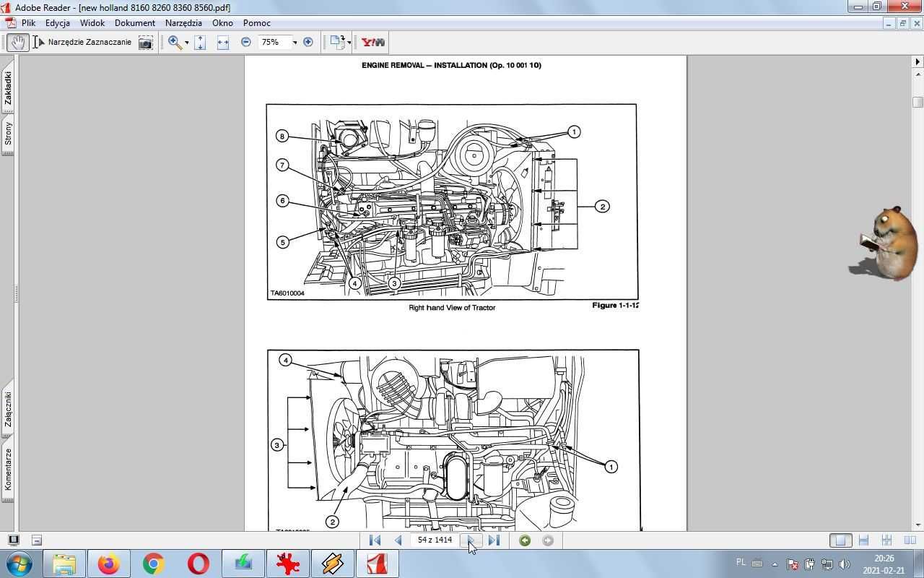
Task: Click the 75% zoom value field
Action: coord(274,43)
